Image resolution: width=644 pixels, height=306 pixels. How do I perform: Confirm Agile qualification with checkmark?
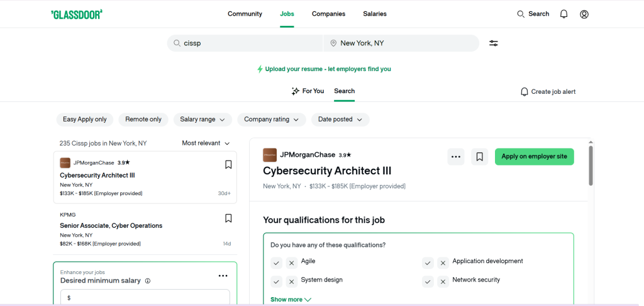coord(277,263)
